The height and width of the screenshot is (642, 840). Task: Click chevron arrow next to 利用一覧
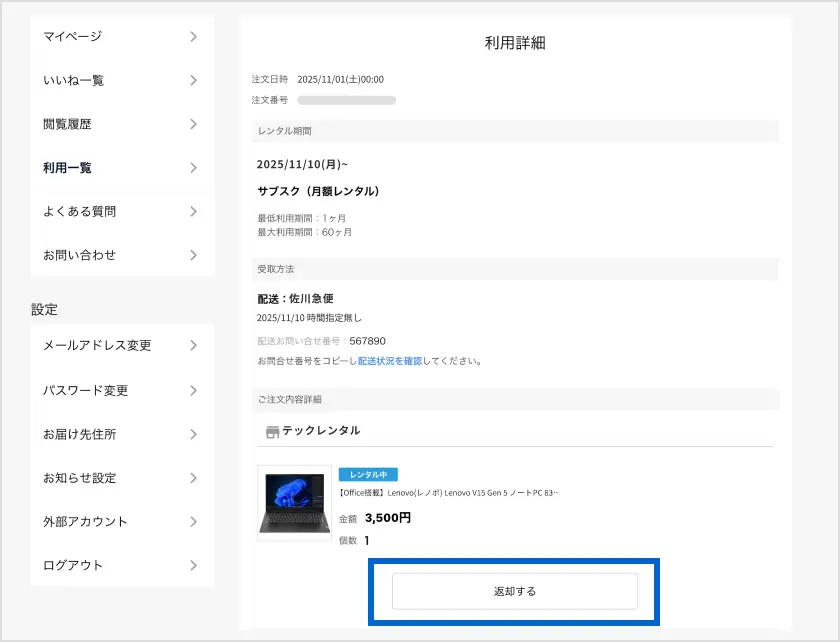pyautogui.click(x=193, y=168)
